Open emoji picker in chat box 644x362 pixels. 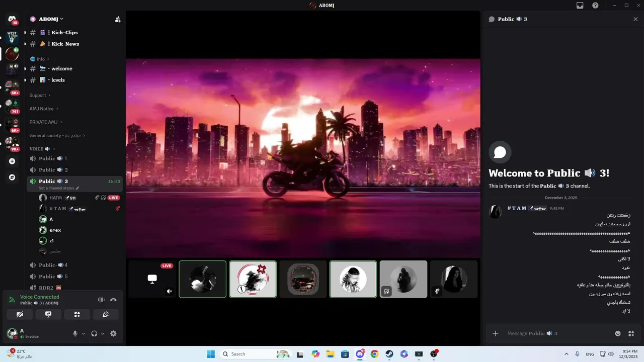point(618,333)
